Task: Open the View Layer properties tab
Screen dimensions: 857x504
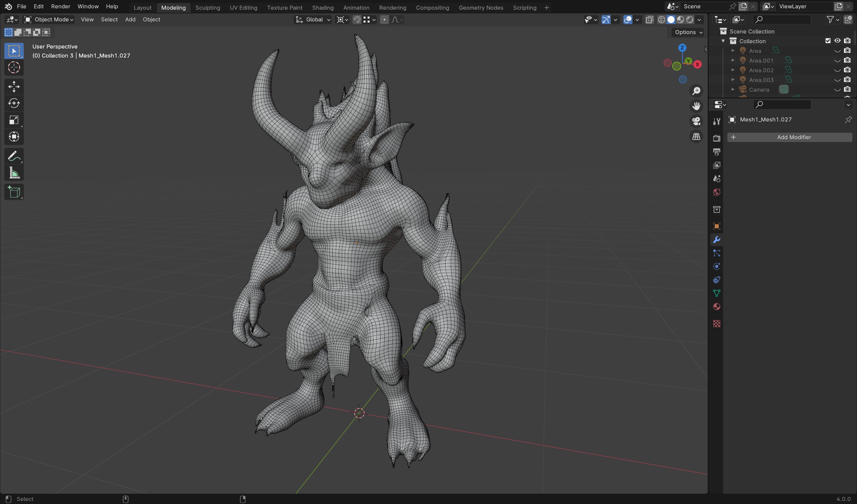Action: 716,165
